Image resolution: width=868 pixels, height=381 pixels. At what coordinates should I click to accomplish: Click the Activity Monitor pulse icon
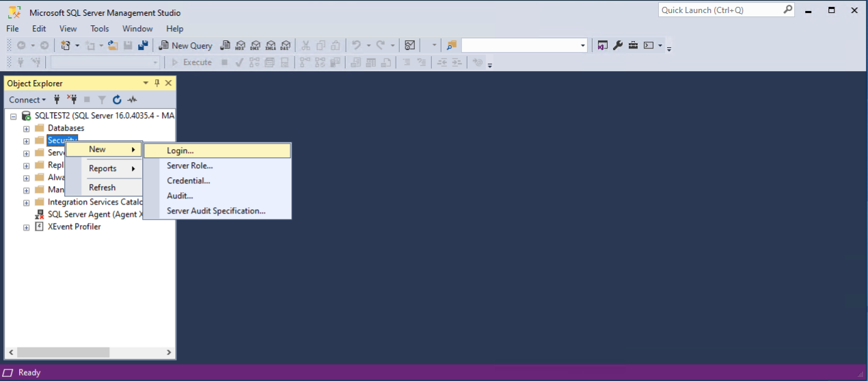(132, 100)
